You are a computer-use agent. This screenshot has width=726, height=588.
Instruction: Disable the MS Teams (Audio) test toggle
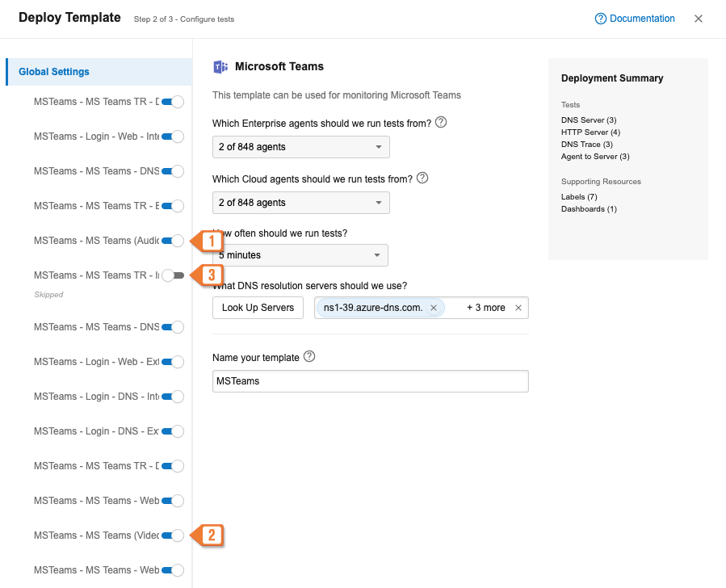click(173, 241)
